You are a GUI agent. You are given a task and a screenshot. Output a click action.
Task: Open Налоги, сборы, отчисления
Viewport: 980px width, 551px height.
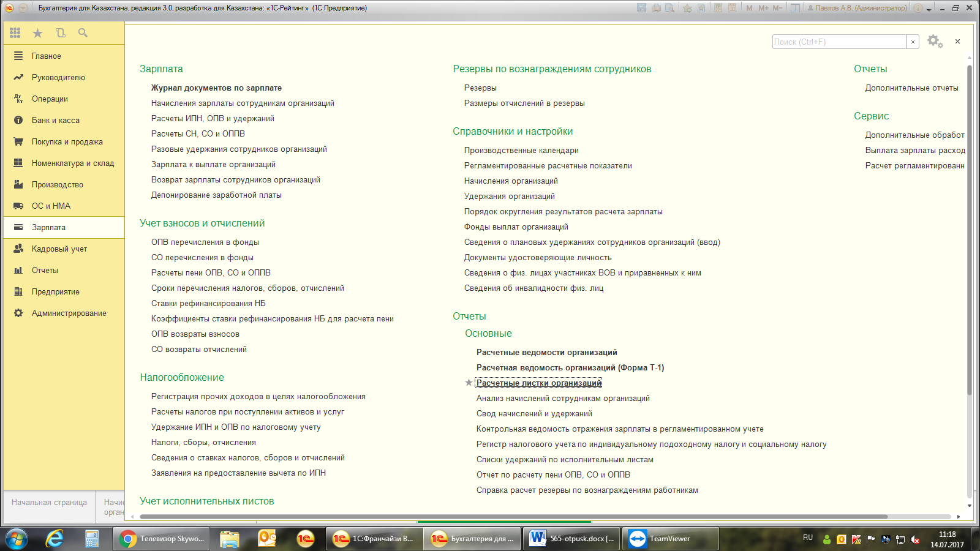(203, 442)
